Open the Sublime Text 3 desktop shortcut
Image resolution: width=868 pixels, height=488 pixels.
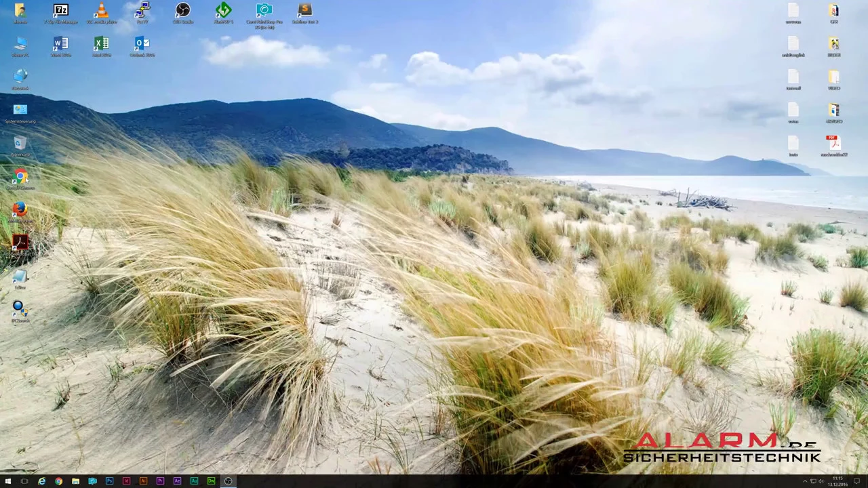click(x=304, y=13)
